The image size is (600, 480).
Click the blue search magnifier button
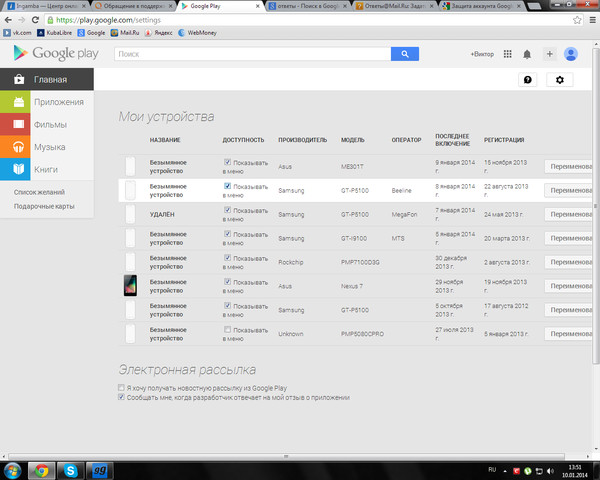click(404, 54)
